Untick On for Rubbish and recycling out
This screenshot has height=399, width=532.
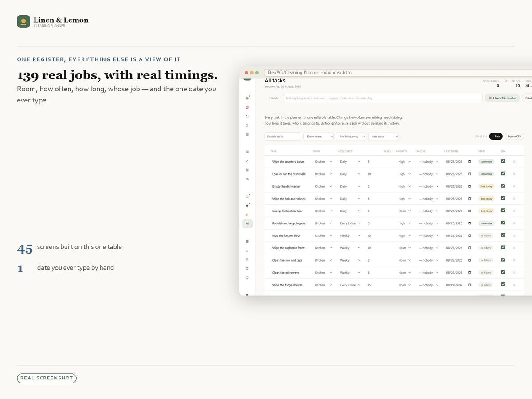click(x=503, y=223)
